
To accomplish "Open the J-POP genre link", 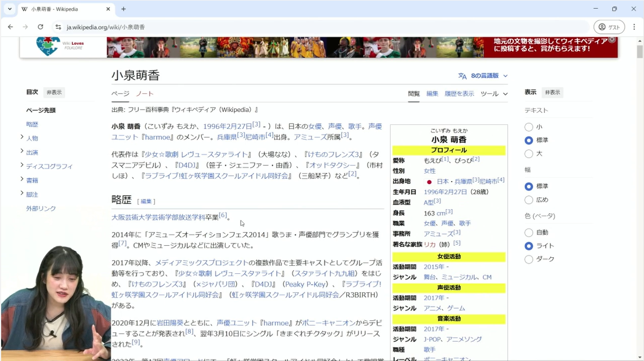I will (432, 339).
